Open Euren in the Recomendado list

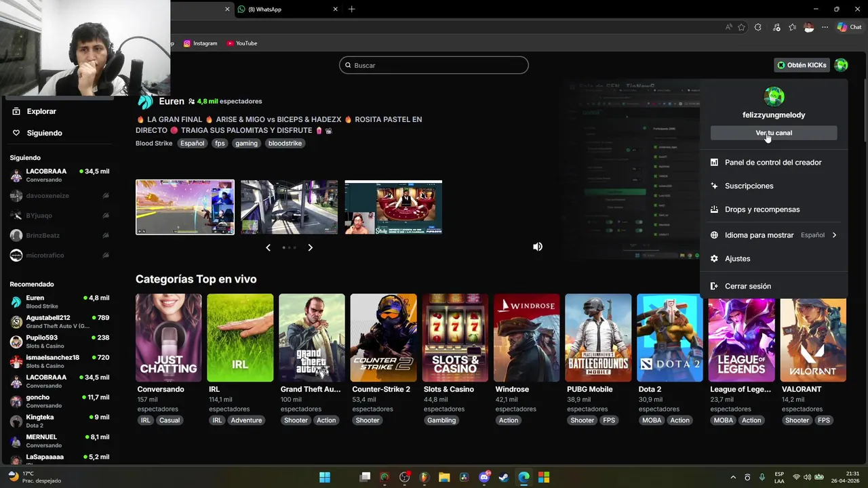click(x=60, y=302)
